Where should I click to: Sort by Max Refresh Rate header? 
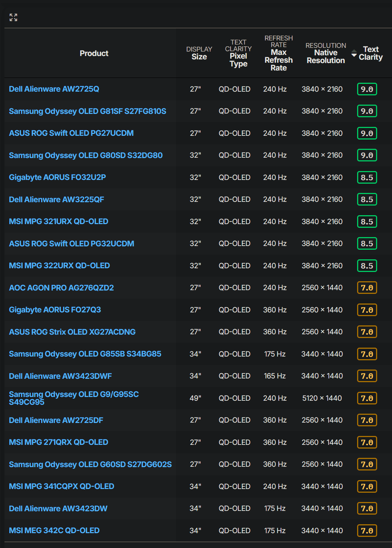tap(279, 53)
